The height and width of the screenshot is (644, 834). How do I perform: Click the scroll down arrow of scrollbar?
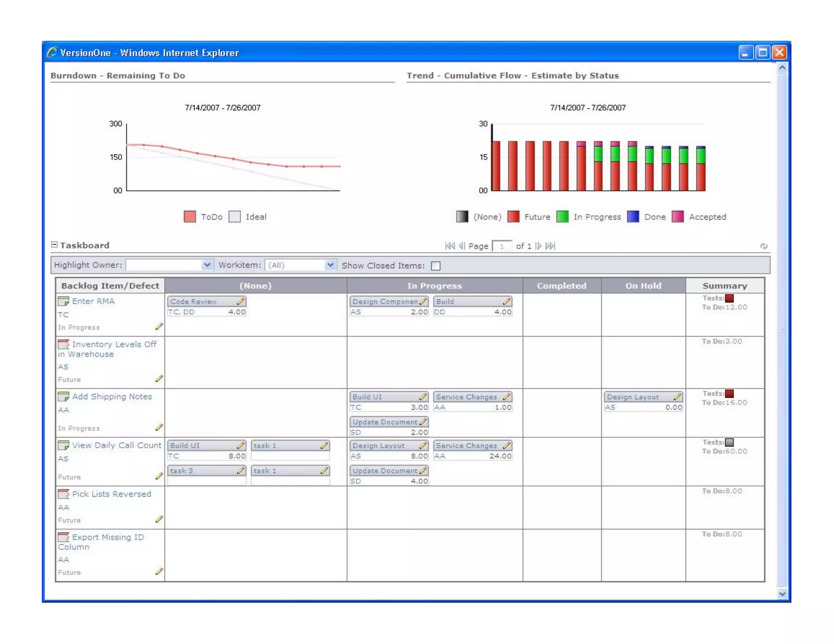[782, 594]
